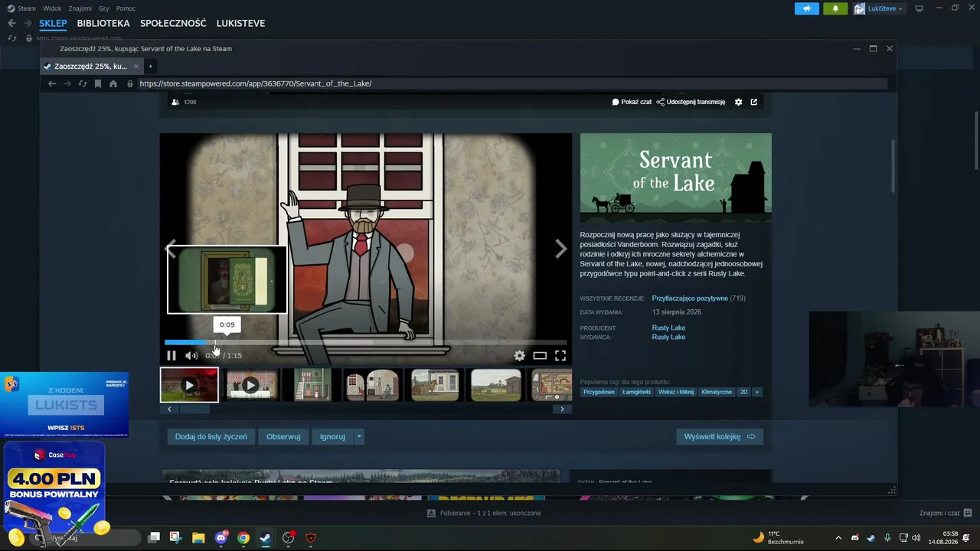This screenshot has width=980, height=551.
Task: Go forward in the popup browser
Action: pos(67,83)
